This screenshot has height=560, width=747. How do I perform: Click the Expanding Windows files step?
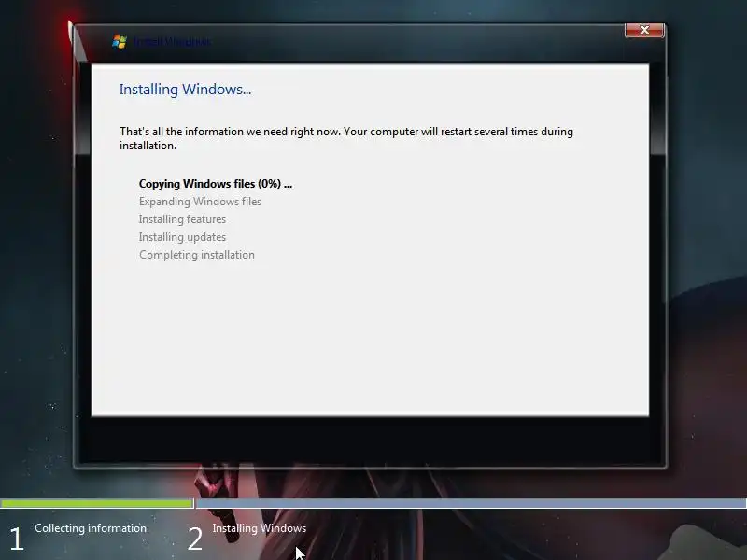pos(200,202)
